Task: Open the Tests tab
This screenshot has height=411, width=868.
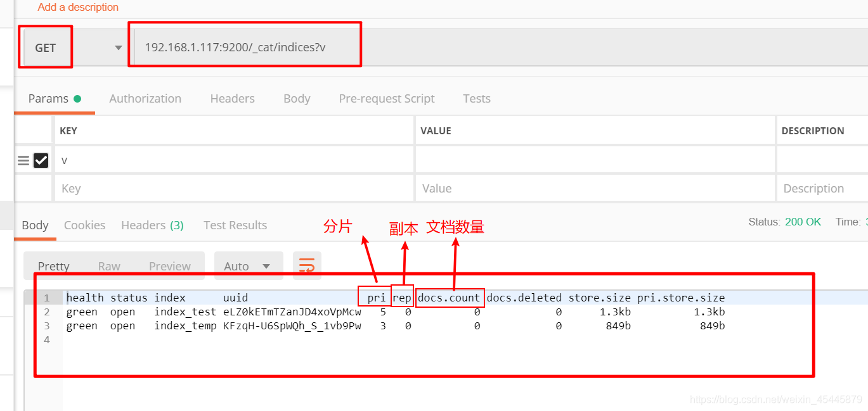Action: coord(477,99)
